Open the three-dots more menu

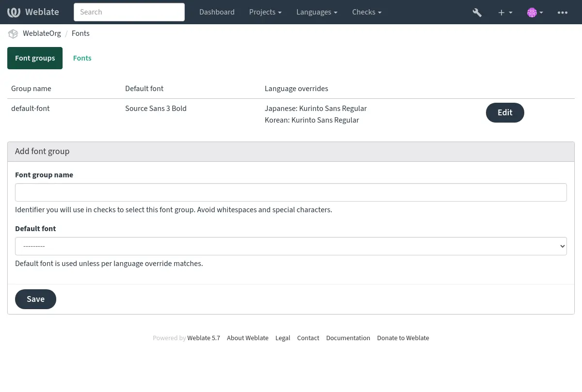click(563, 12)
